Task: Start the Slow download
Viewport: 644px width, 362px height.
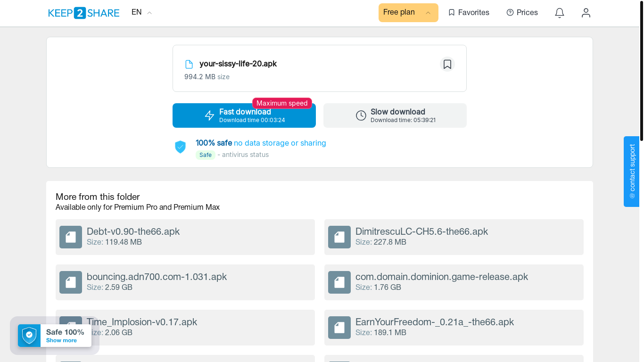Action: coord(395,115)
